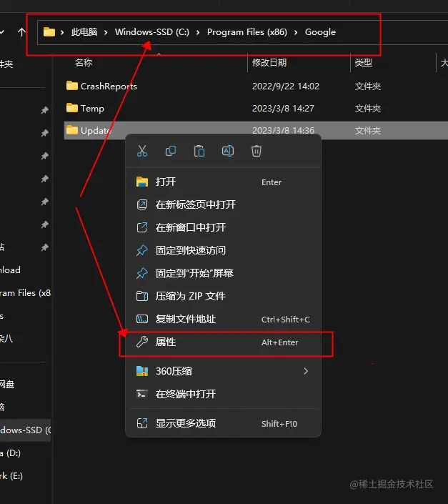Choose 固定到"开始"屏幕
Viewport: 448px width, 504px height.
pos(223,273)
